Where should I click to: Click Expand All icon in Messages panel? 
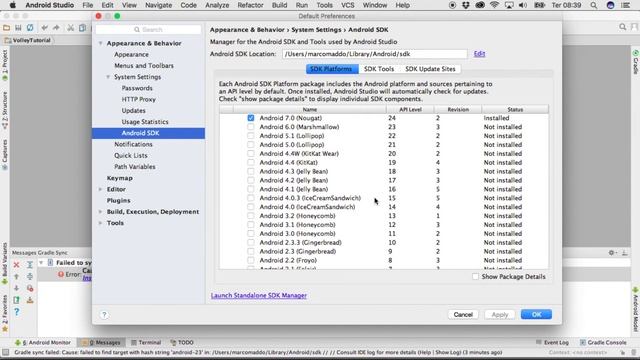coord(30,265)
